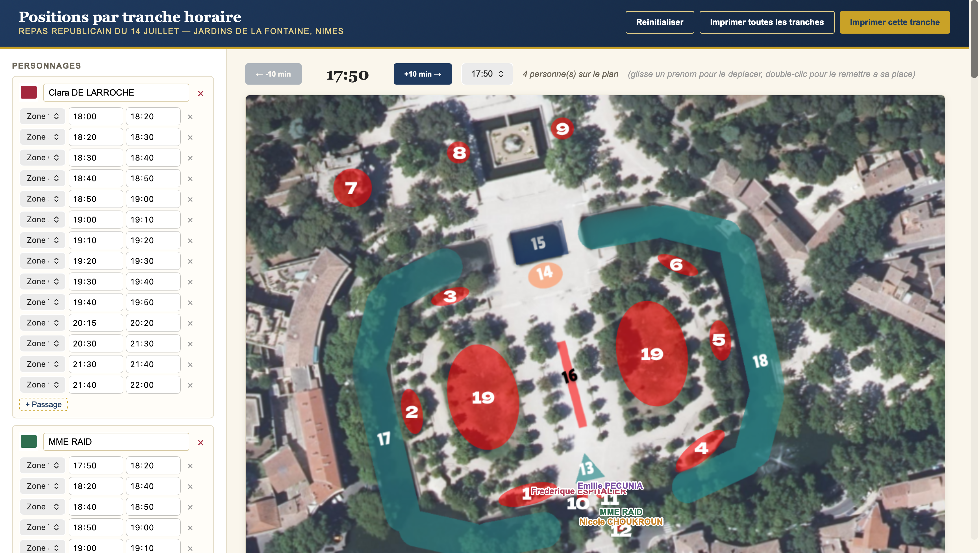Delete Clara's 21:40–22:00 passage row
This screenshot has width=980, height=553.
click(x=190, y=385)
